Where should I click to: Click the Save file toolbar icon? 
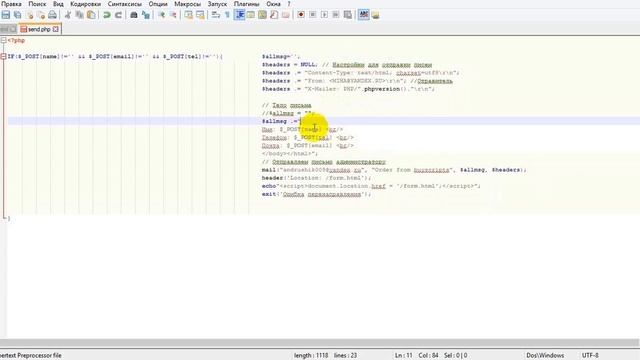coord(6,15)
